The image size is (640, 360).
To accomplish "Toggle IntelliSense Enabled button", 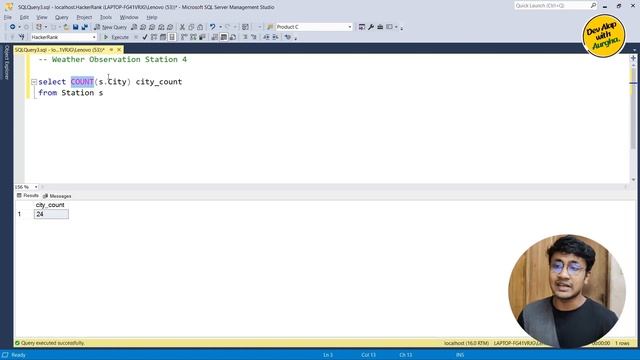I will (x=172, y=37).
